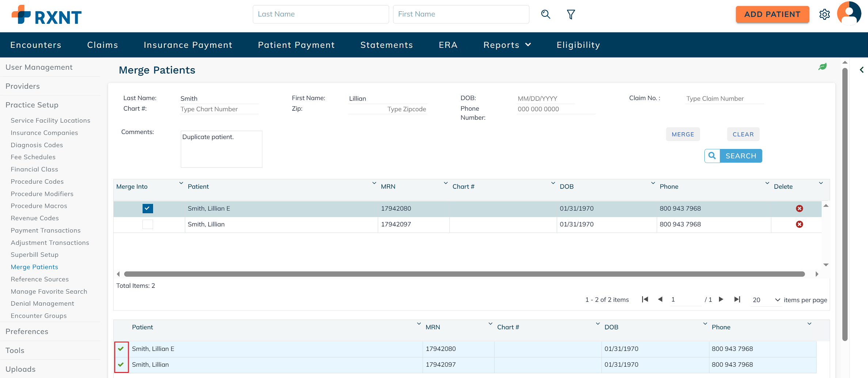Delete patient with MRN 17942097
The image size is (868, 378).
[x=799, y=224]
